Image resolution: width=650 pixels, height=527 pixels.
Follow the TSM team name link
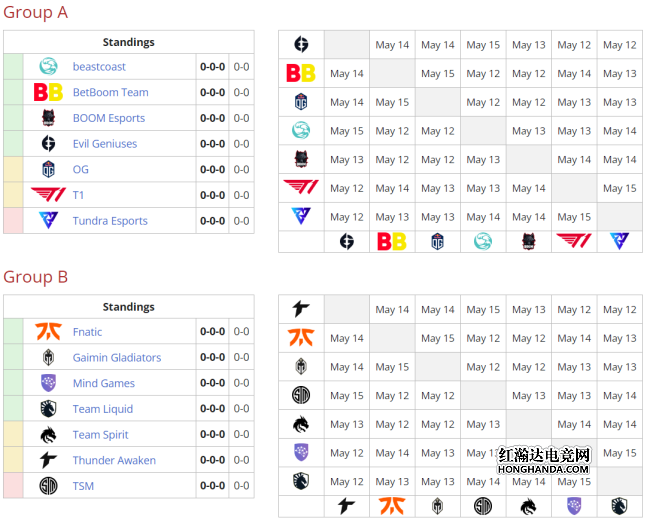[x=83, y=486]
